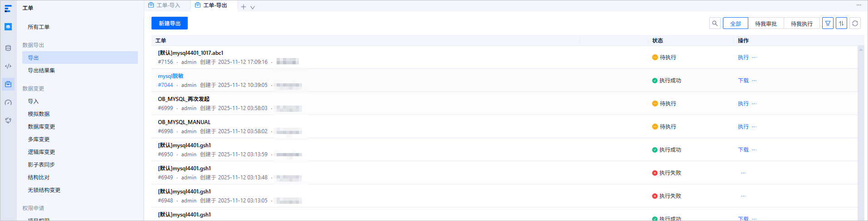Viewport: 868px width, 221px height.
Task: Open the SQL code icon in left rail
Action: pyautogui.click(x=8, y=66)
